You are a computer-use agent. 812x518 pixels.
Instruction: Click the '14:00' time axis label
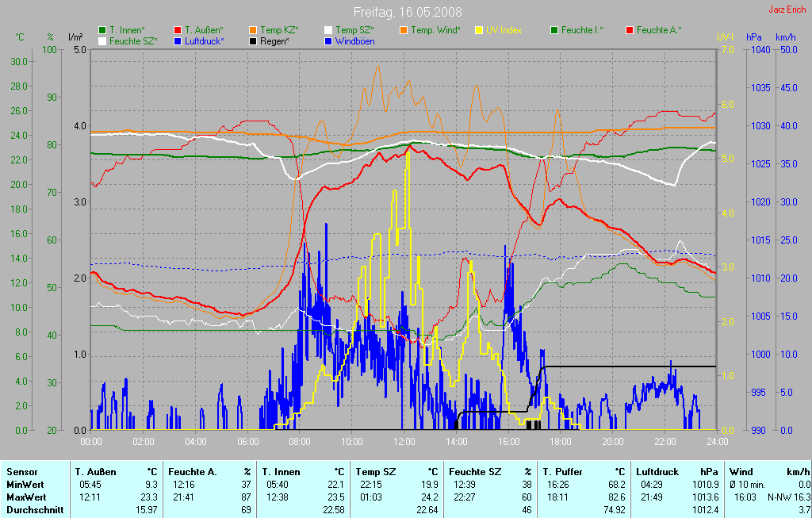pos(456,442)
